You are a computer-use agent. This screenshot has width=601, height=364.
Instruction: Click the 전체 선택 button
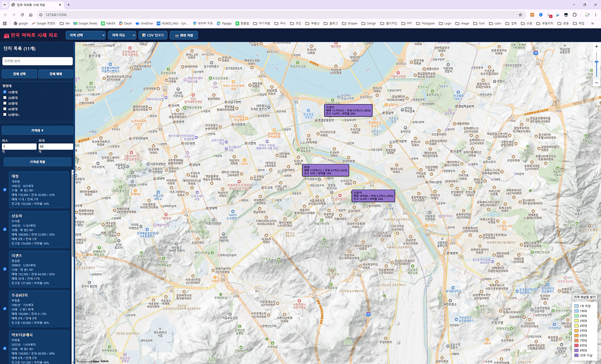pyautogui.click(x=19, y=74)
